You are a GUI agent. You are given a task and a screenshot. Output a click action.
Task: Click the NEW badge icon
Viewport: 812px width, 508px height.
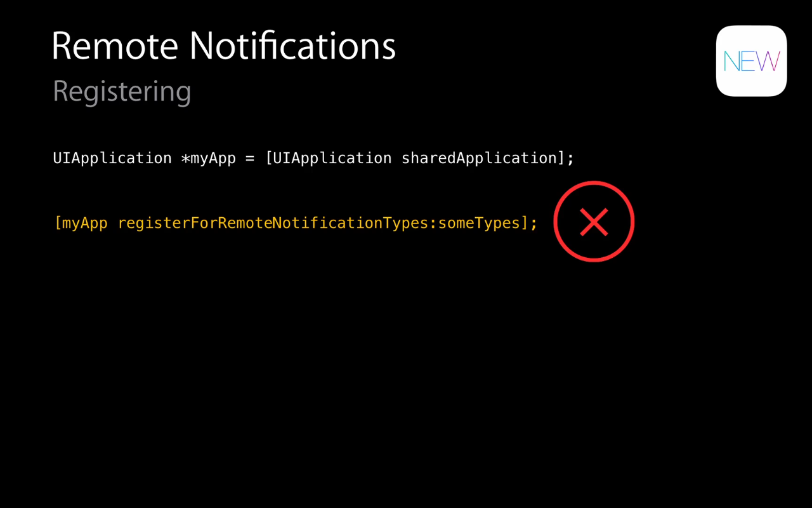[x=752, y=61]
